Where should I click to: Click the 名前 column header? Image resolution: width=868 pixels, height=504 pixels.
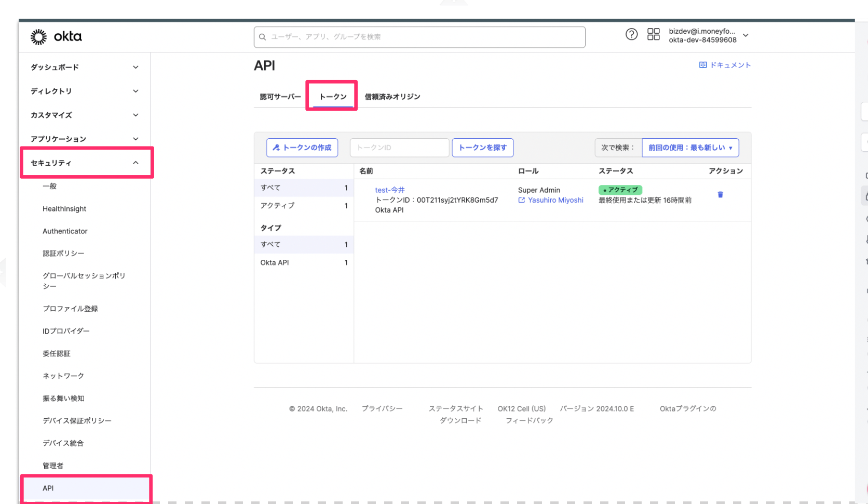point(366,171)
